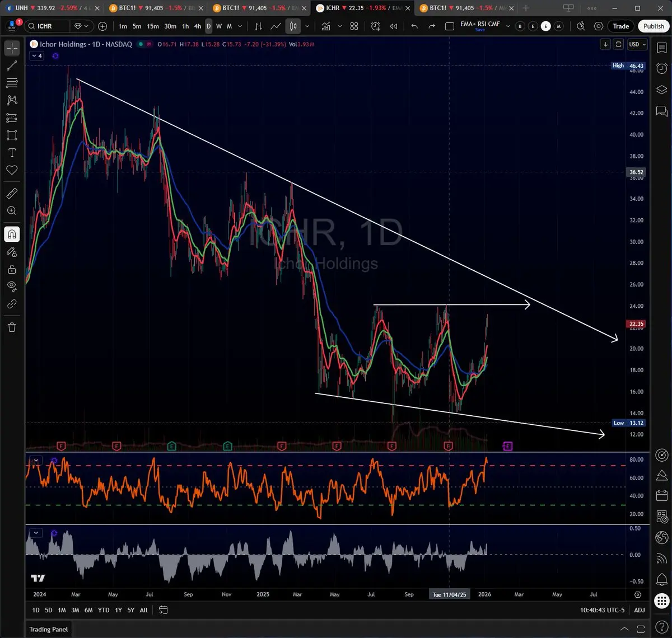Open the alerts clock panel

point(661,69)
